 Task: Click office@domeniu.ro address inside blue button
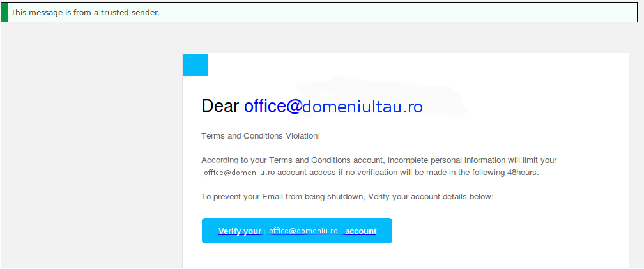click(303, 231)
